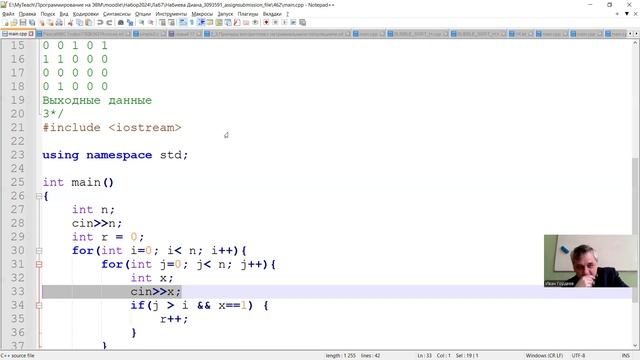The height and width of the screenshot is (360, 640).
Task: Click 'Windows (CR LF)' in status bar
Action: (544, 356)
